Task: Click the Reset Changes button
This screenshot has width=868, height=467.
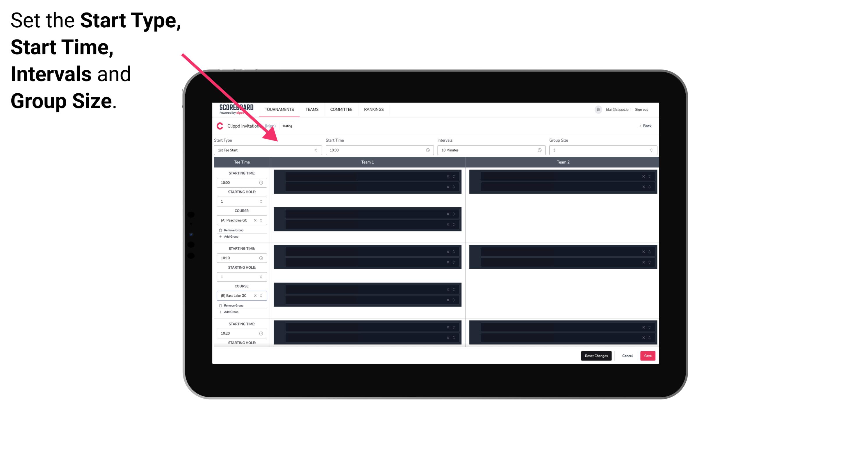Action: 596,355
